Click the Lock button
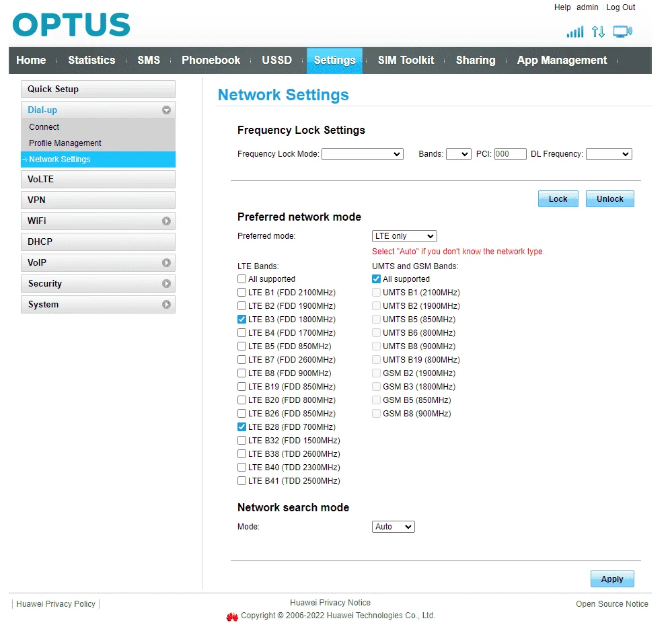The image size is (672, 629). click(x=558, y=199)
